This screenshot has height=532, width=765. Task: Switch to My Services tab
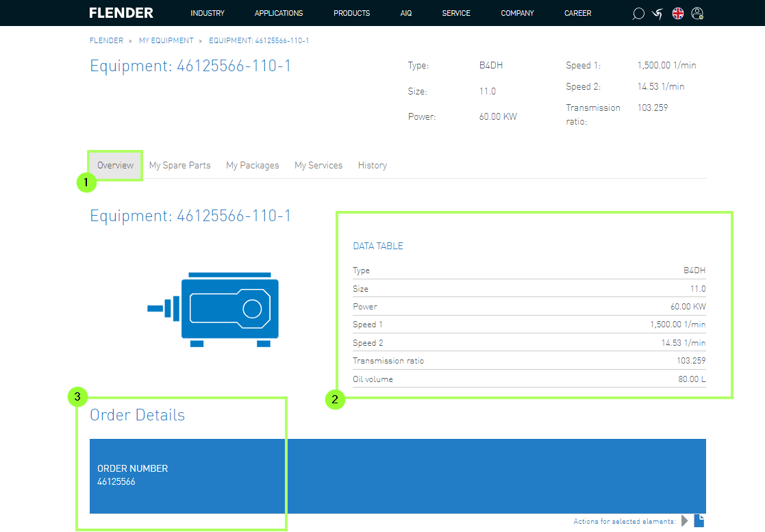[318, 165]
